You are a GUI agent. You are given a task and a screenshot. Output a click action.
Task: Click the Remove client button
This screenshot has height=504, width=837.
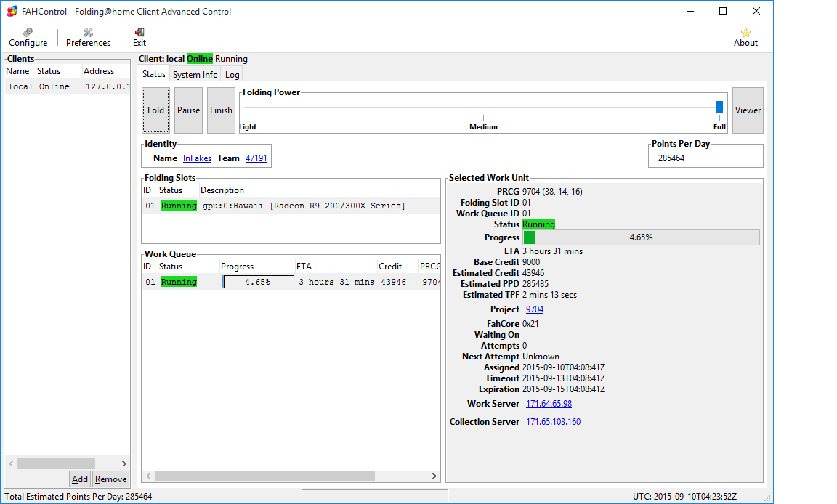[110, 479]
